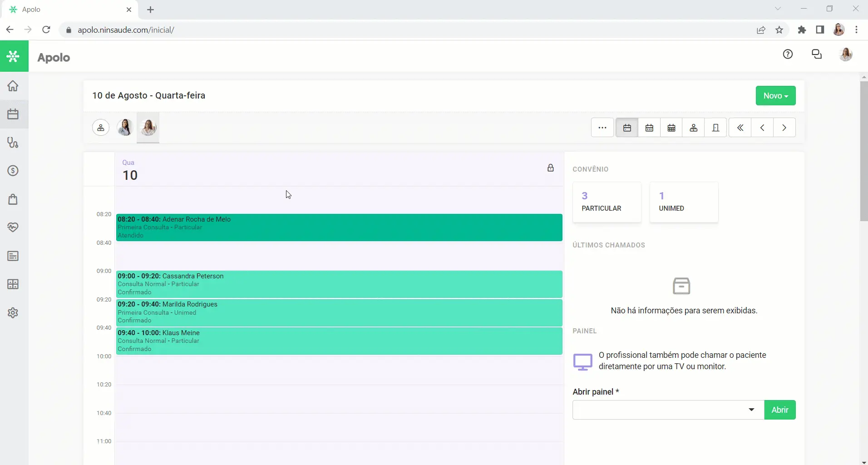Click the page vertical scrollbar
868x465 pixels.
[x=864, y=151]
